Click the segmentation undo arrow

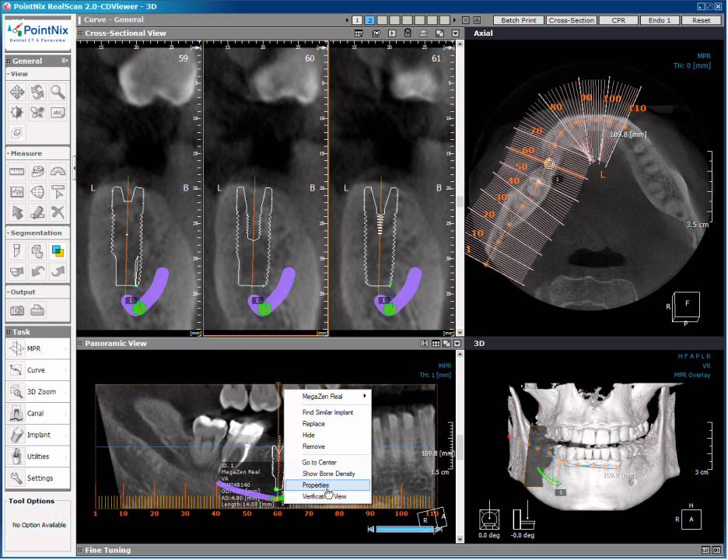[x=37, y=271]
